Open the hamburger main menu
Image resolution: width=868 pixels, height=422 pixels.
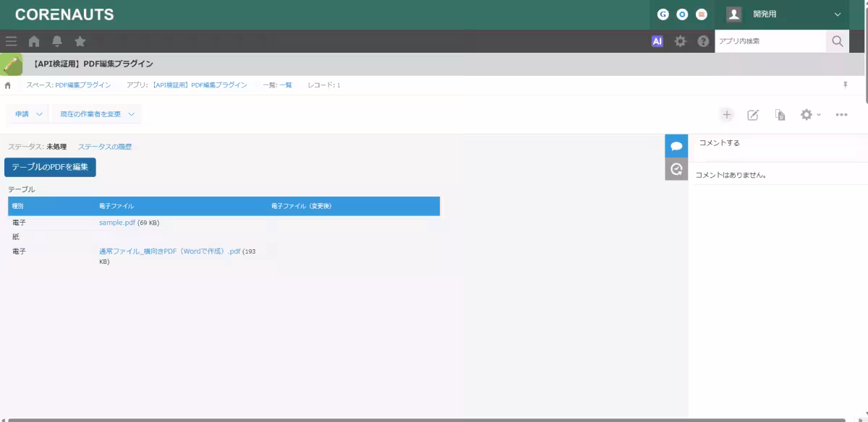click(11, 41)
